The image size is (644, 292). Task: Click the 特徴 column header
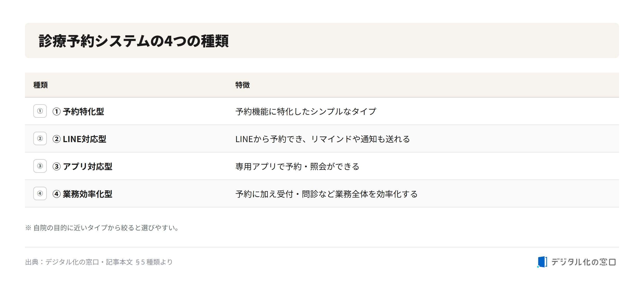coord(243,85)
